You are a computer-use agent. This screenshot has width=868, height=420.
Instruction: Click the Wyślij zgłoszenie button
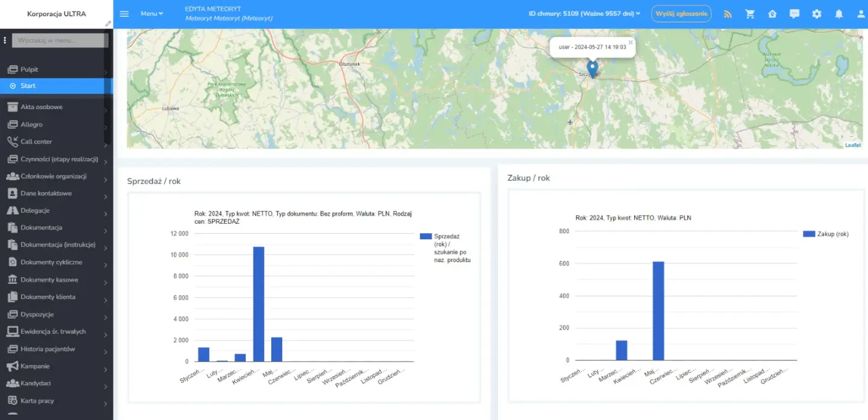click(681, 13)
